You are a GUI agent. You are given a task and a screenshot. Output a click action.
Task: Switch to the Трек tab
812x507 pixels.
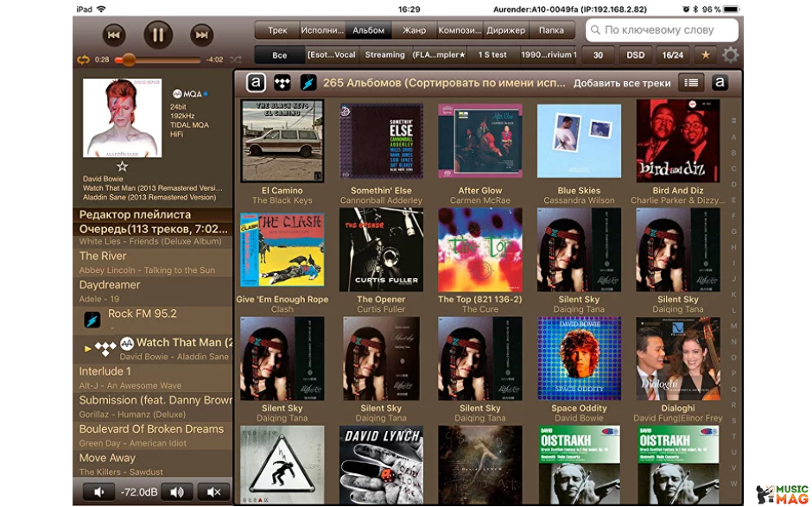pyautogui.click(x=277, y=30)
